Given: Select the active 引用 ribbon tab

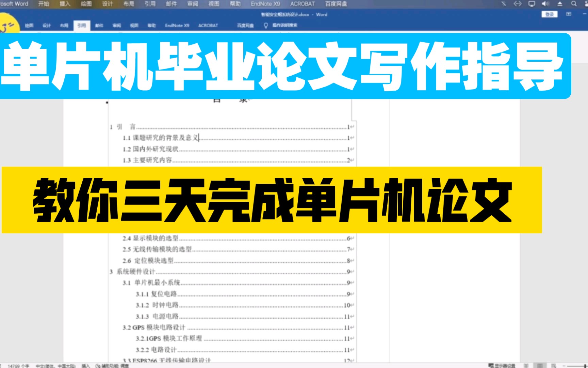Looking at the screenshot, I should coord(82,26).
